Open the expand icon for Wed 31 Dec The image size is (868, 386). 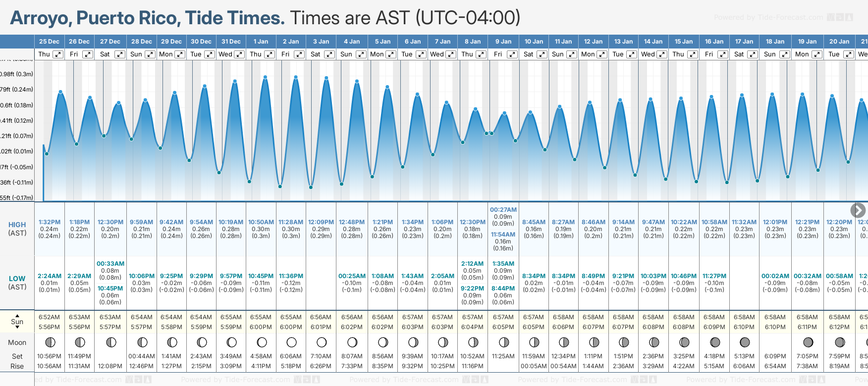click(239, 54)
